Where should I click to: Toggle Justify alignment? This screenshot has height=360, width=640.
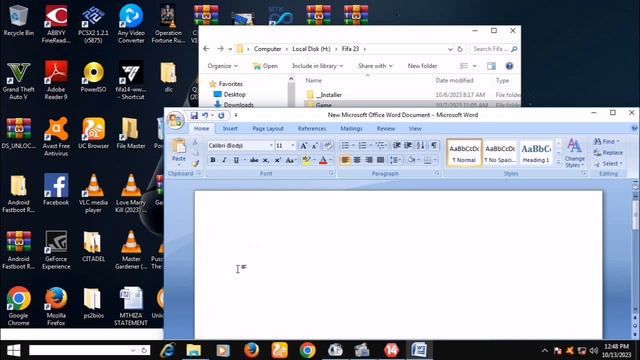click(x=380, y=160)
